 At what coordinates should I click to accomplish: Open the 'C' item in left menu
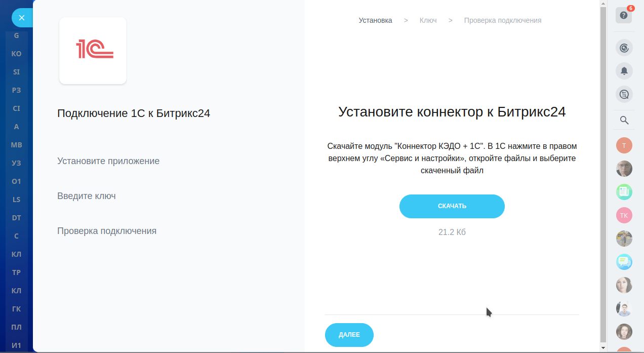(x=17, y=236)
